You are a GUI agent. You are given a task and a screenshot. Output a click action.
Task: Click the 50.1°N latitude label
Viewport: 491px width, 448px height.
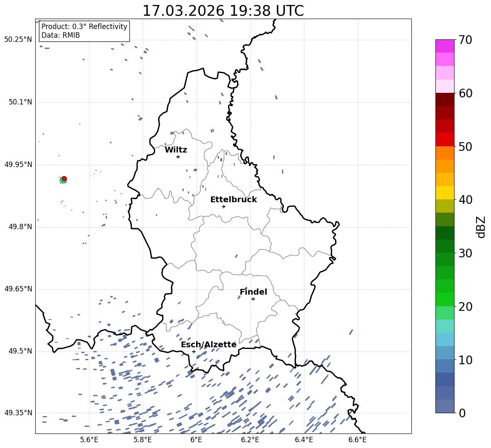[20, 102]
